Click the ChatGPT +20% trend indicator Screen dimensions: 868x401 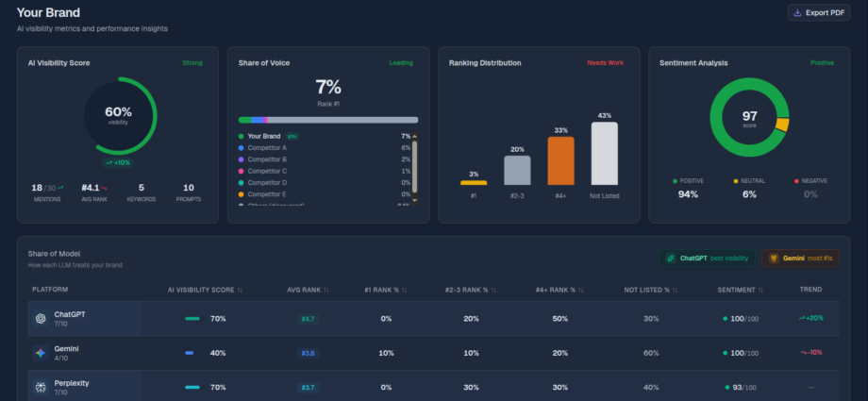pos(810,318)
